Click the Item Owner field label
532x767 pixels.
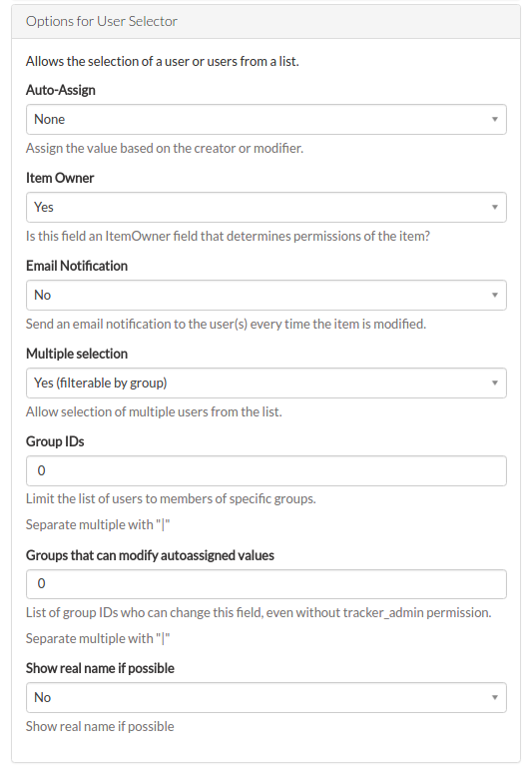60,178
